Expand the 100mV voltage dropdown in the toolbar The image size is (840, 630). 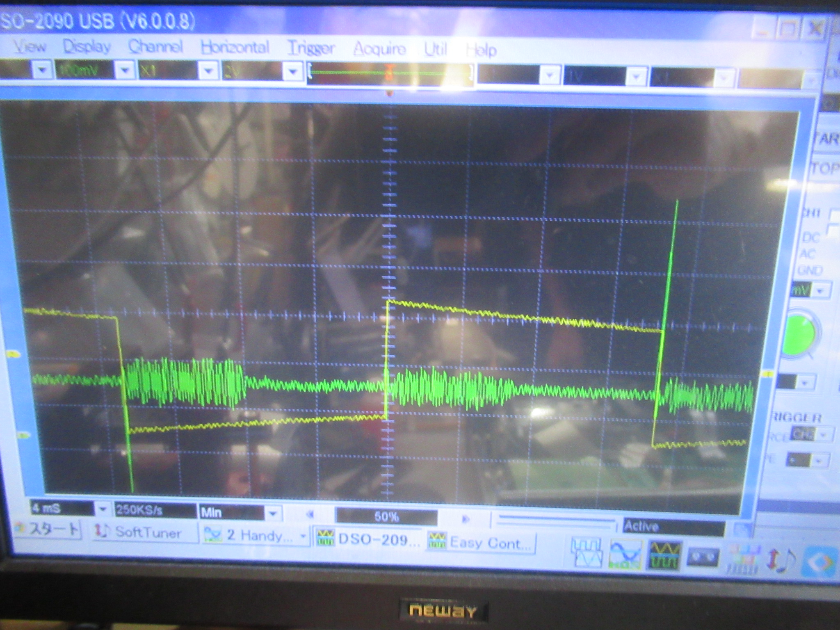click(x=125, y=71)
